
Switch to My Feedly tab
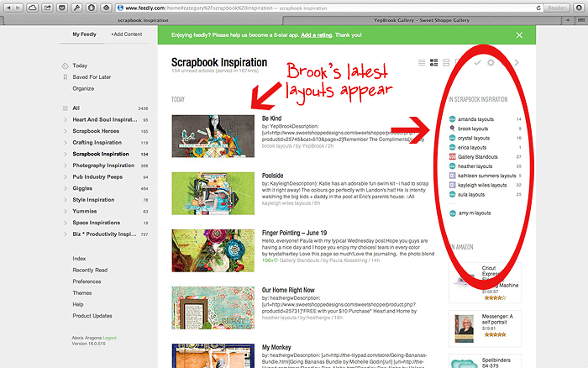tap(84, 34)
